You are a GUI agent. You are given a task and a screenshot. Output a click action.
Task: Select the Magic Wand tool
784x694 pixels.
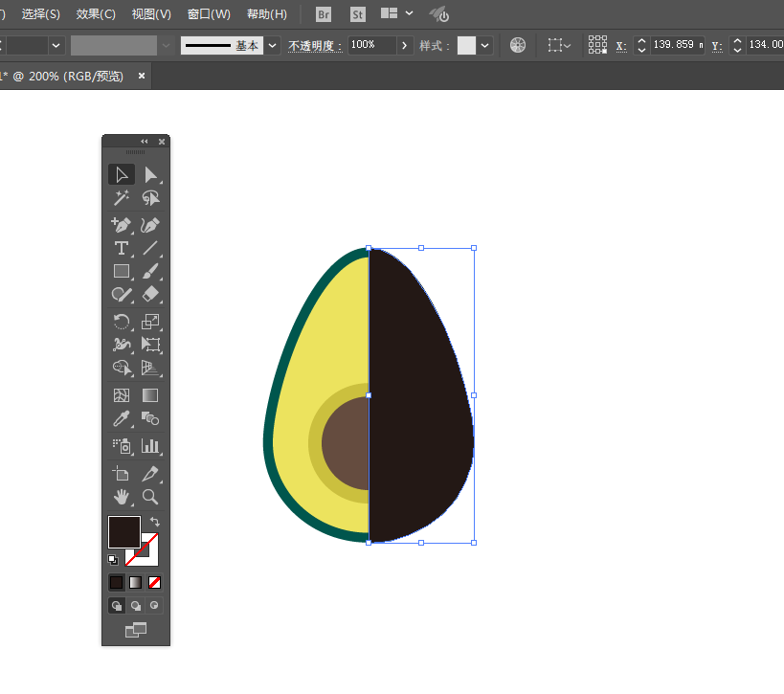pyautogui.click(x=122, y=198)
